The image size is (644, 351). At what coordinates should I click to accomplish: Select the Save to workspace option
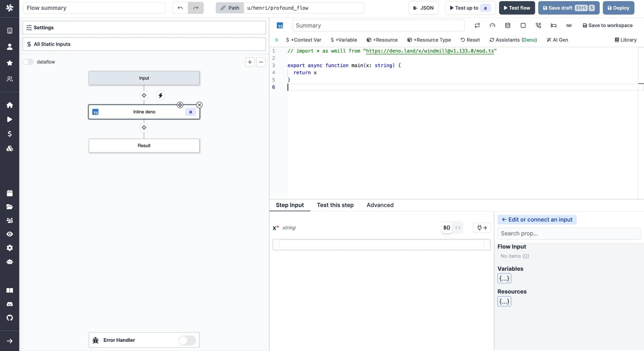coord(607,25)
